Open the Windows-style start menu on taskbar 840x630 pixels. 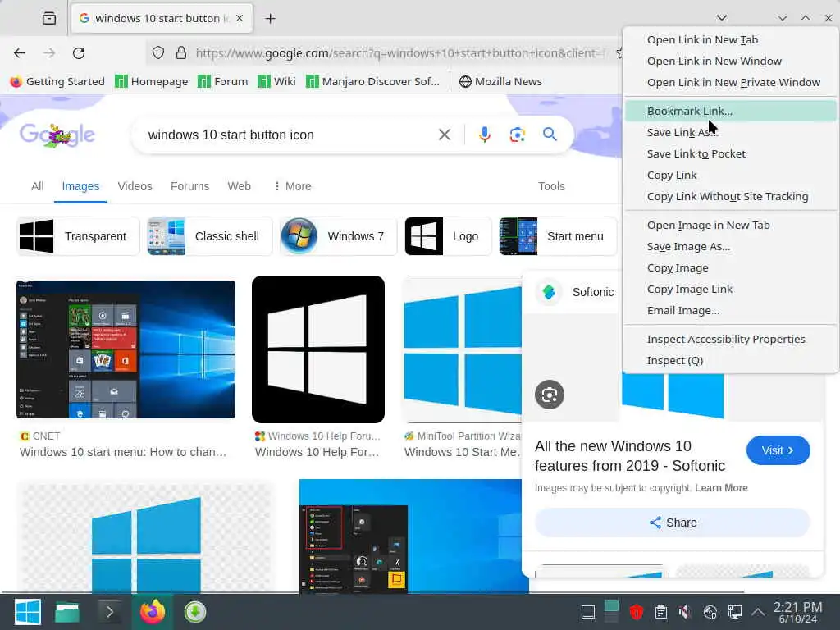pos(28,612)
